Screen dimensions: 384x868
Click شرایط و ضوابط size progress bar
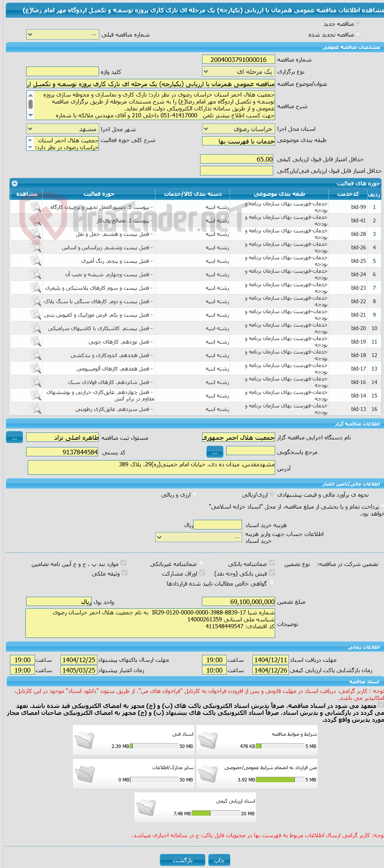click(280, 746)
